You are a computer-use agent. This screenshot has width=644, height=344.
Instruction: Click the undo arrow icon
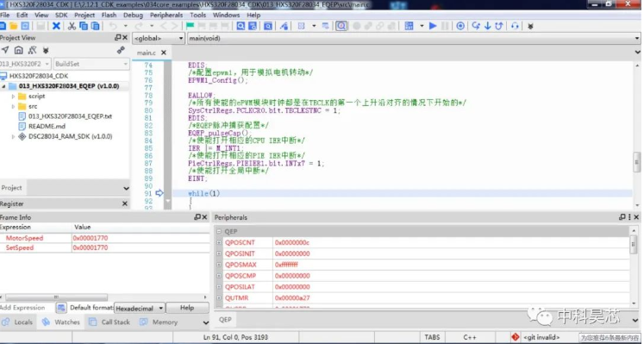point(113,26)
